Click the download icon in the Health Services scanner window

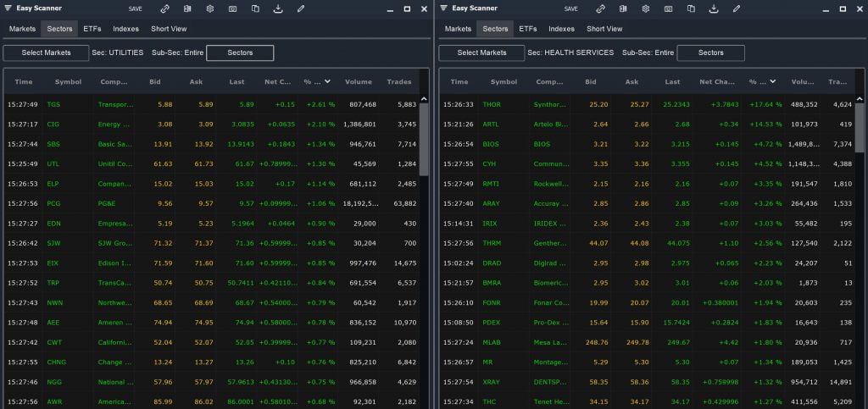point(714,8)
